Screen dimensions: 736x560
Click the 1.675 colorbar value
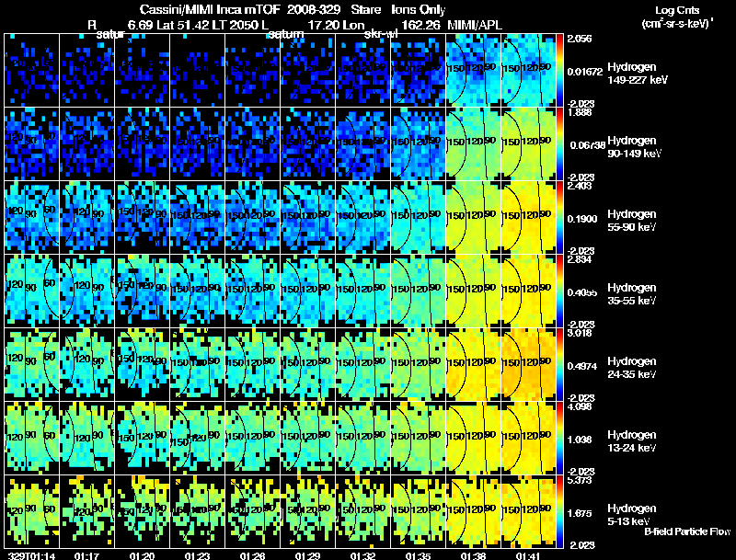580,514
